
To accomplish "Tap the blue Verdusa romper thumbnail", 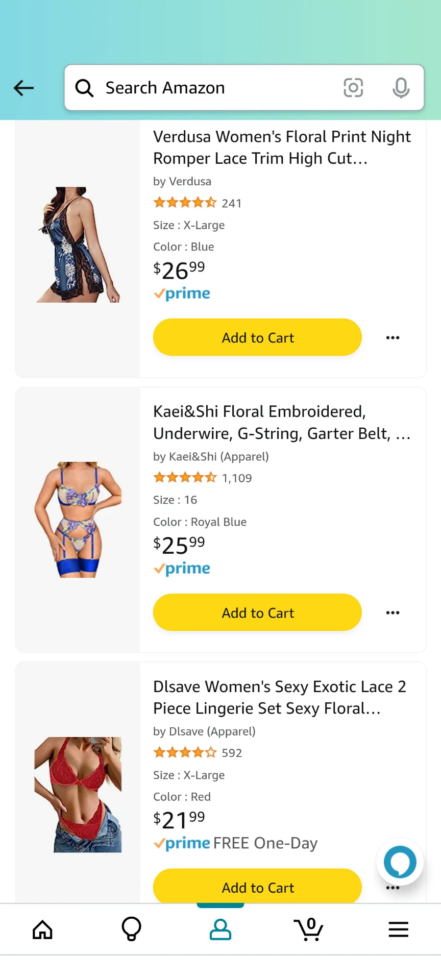I will tap(78, 244).
